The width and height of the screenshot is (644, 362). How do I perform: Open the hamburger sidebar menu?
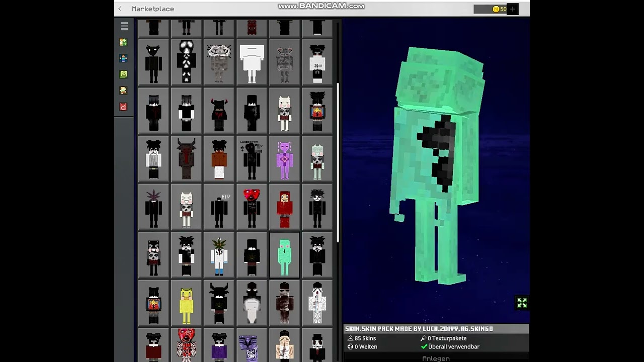124,26
